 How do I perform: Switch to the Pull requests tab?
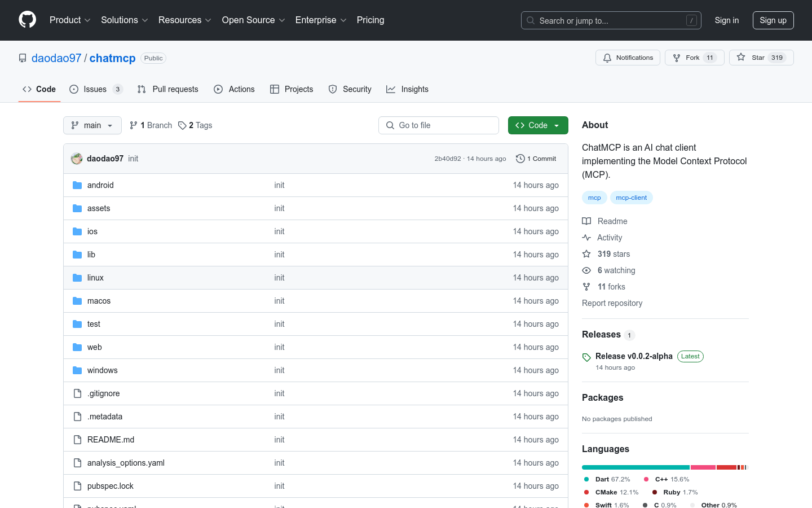pyautogui.click(x=168, y=89)
